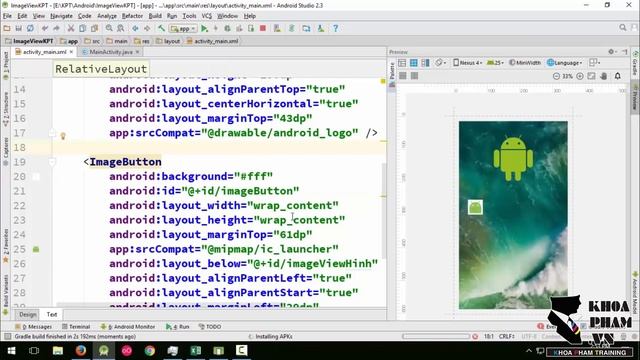The width and height of the screenshot is (640, 360).
Task: Switch to the MainActivity.java tab
Action: click(x=111, y=52)
